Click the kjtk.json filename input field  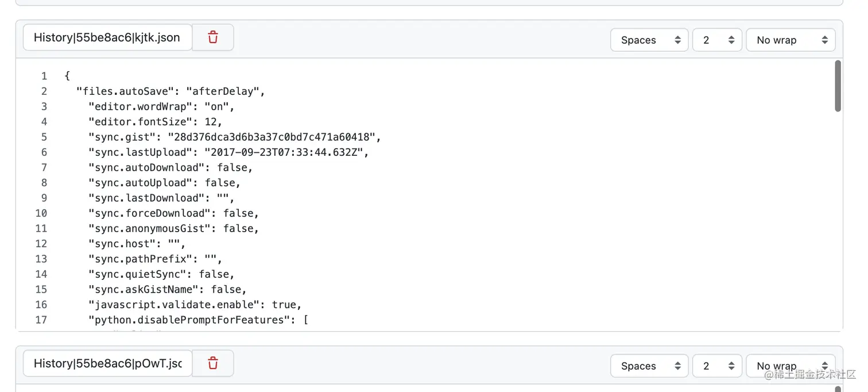coord(107,37)
